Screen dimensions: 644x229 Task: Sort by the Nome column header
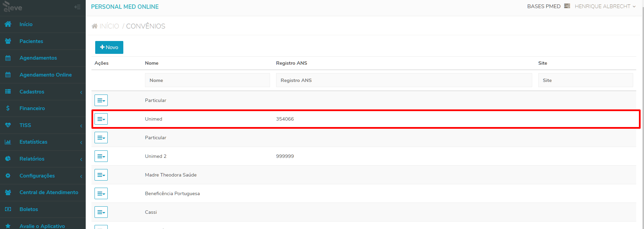click(x=152, y=63)
